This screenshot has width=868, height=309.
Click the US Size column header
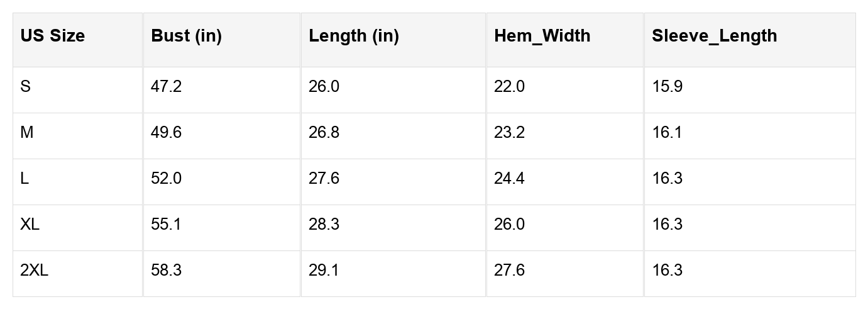pos(52,36)
